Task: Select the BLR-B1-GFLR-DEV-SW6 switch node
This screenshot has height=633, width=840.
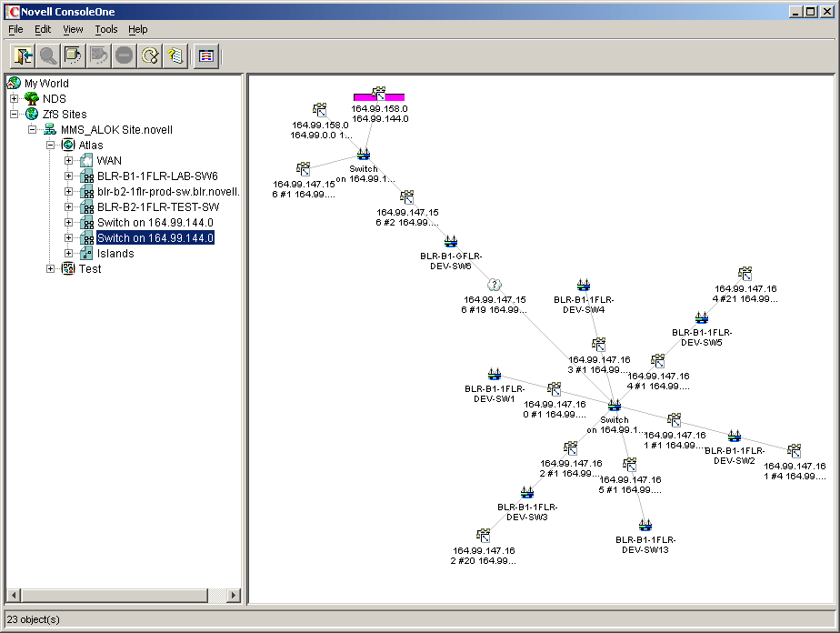Action: [450, 241]
